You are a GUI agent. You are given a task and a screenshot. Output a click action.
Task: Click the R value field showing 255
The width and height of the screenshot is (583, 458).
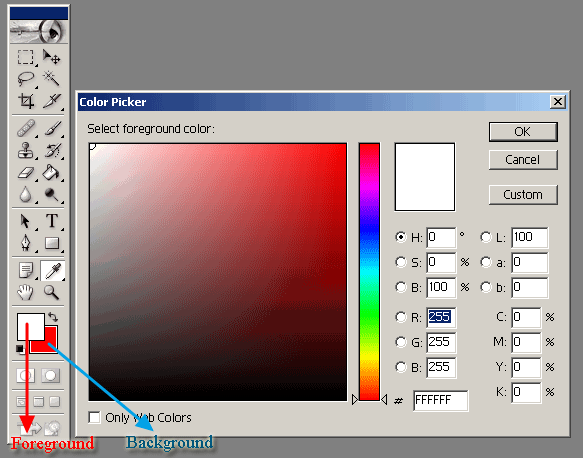click(x=441, y=317)
